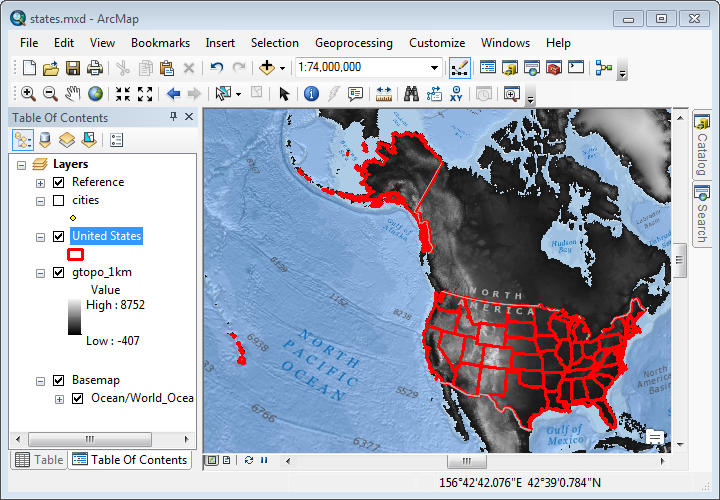This screenshot has height=500, width=720.
Task: Click the Go To XY tool
Action: pos(456,94)
